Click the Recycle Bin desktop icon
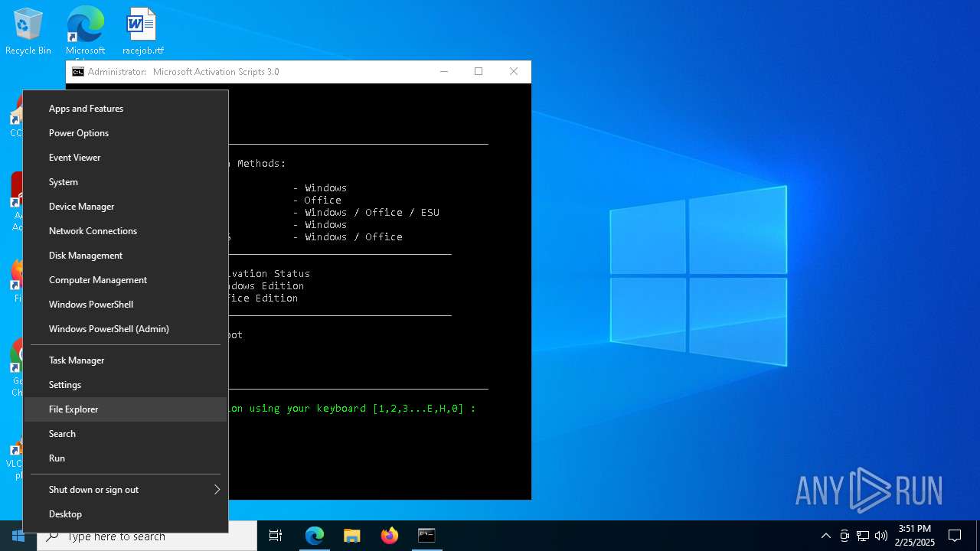The width and height of the screenshot is (980, 551). coord(28,31)
